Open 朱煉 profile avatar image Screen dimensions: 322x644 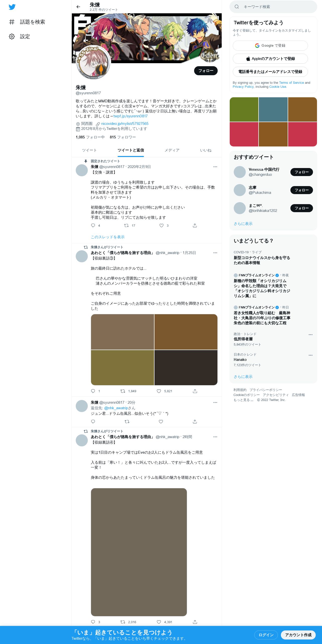point(93,62)
